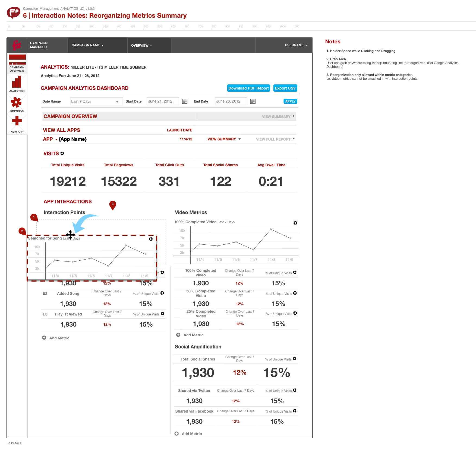Click gear on 100% Completed Video chart
The image size is (476, 450).
(x=295, y=223)
